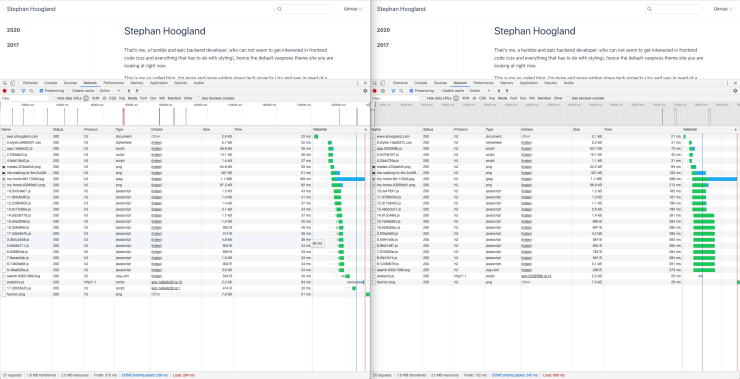
Task: Click the import HAR upload icon in left DevTools
Action: [129, 91]
